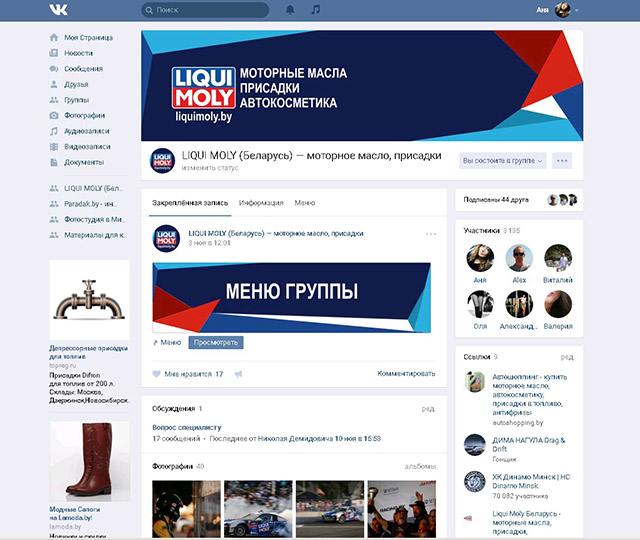Open the music note icon in header
Viewport: 640px width, 540px height.
316,10
